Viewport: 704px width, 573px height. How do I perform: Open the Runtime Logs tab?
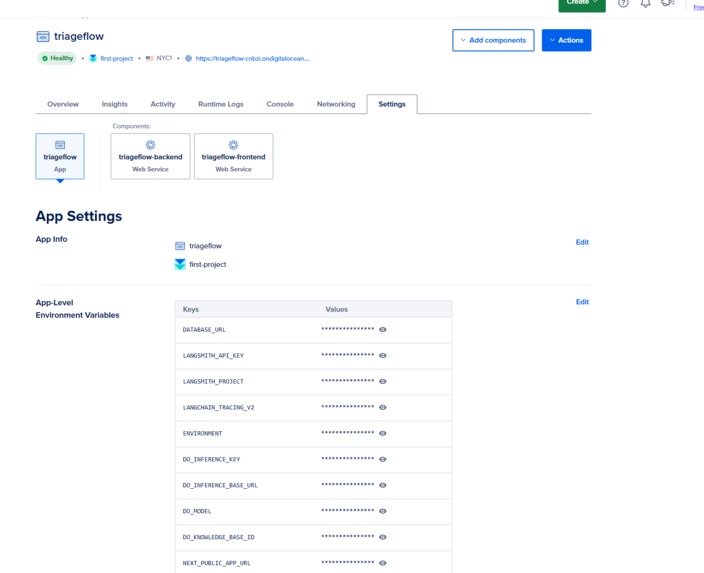pos(220,104)
